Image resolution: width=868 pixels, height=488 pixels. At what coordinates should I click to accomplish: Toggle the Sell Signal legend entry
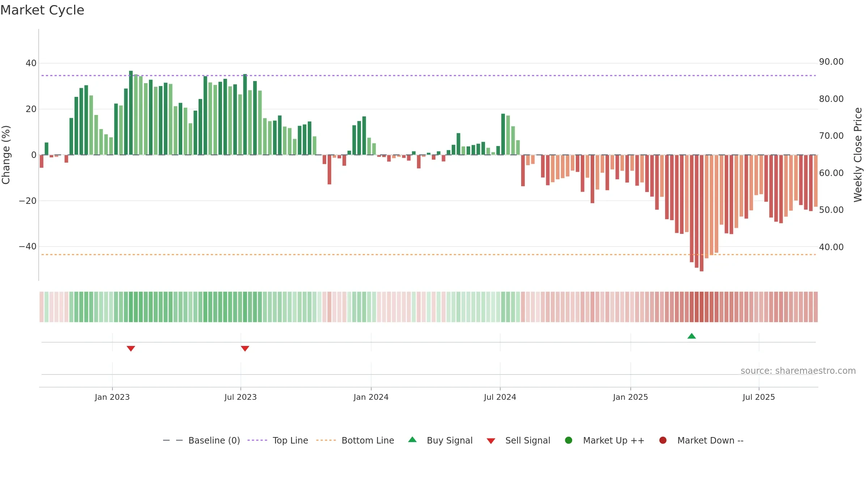pos(518,440)
